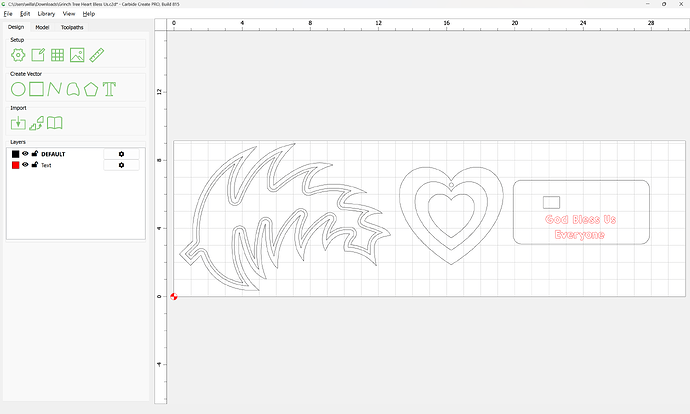Click the background image icon
Image resolution: width=690 pixels, height=414 pixels.
pyautogui.click(x=77, y=55)
